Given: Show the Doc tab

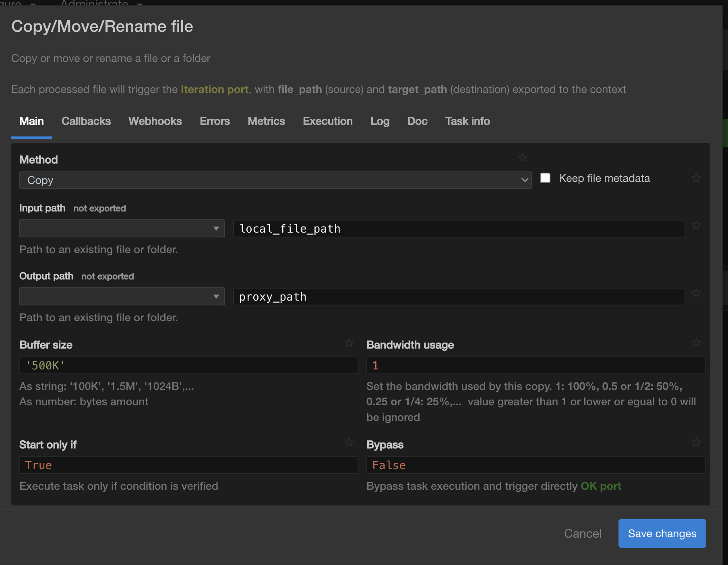Looking at the screenshot, I should (417, 121).
